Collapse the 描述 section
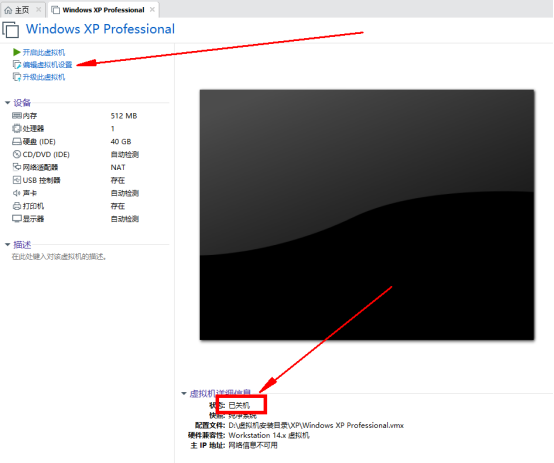The image size is (554, 463). pyautogui.click(x=7, y=245)
